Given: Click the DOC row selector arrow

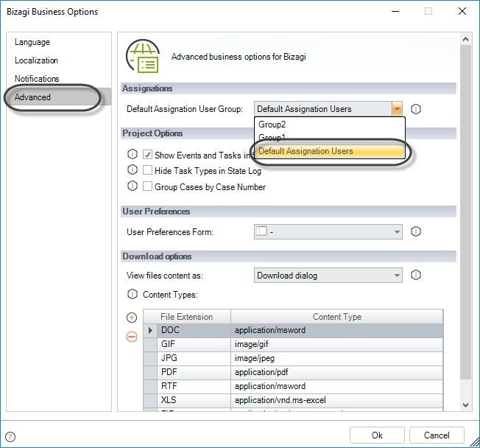Looking at the screenshot, I should (x=150, y=330).
